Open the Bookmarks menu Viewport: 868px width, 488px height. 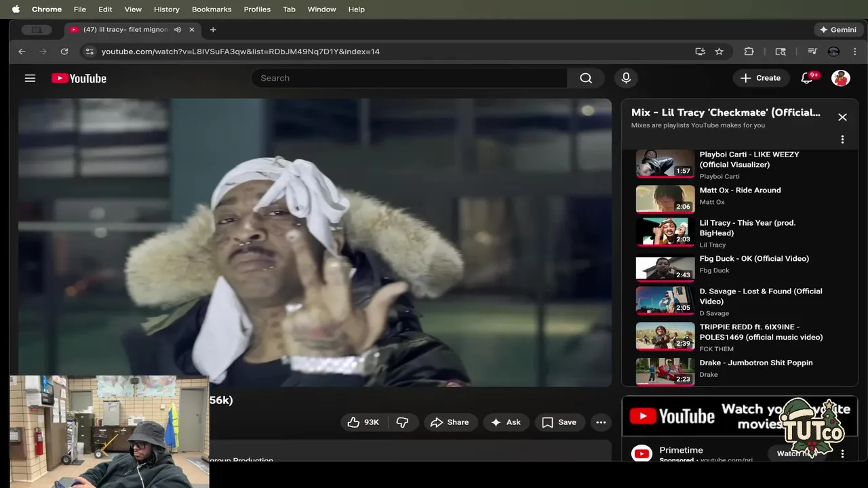(212, 9)
